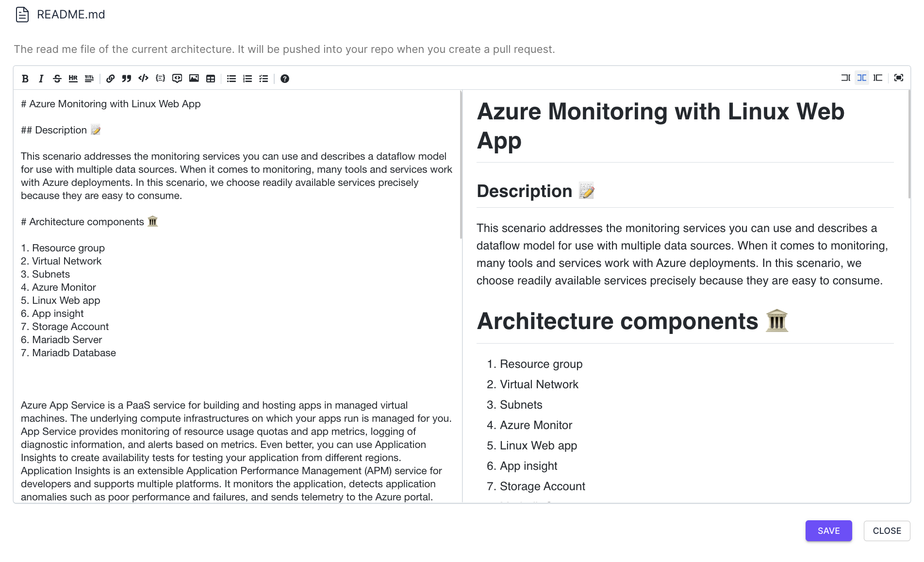Click the SAVE button
This screenshot has height=562, width=924.
tap(828, 531)
